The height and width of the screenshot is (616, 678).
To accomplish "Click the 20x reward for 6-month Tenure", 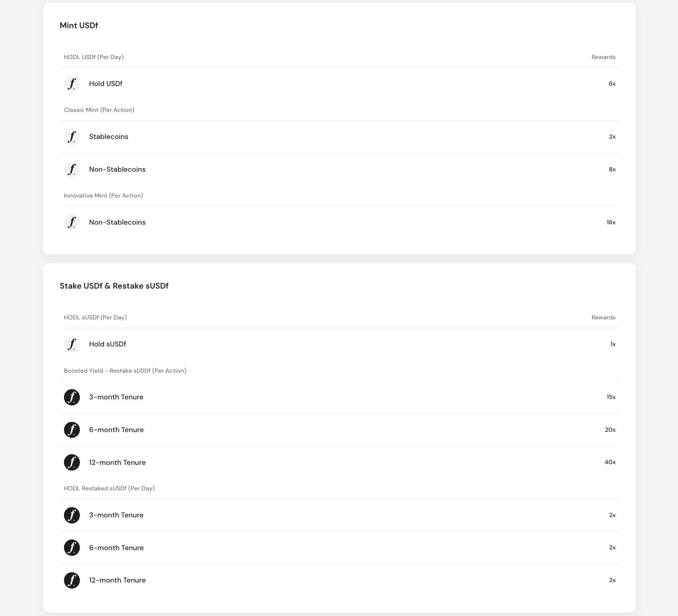I will point(610,430).
